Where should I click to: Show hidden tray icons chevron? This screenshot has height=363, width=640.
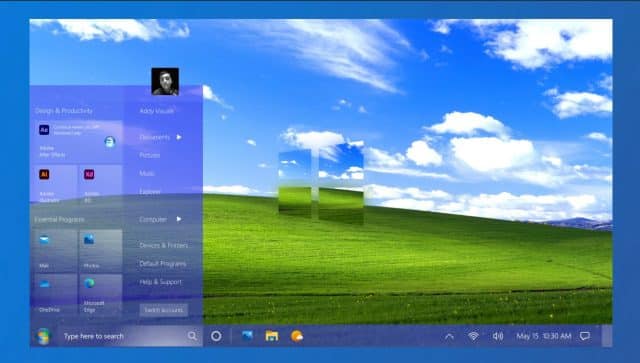(x=449, y=336)
